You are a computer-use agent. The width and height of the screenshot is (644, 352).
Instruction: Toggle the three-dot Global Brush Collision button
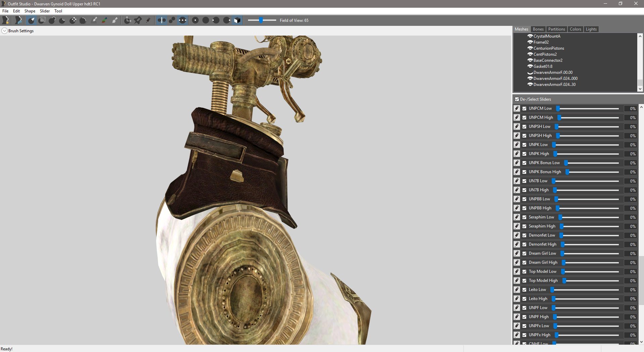click(x=182, y=20)
